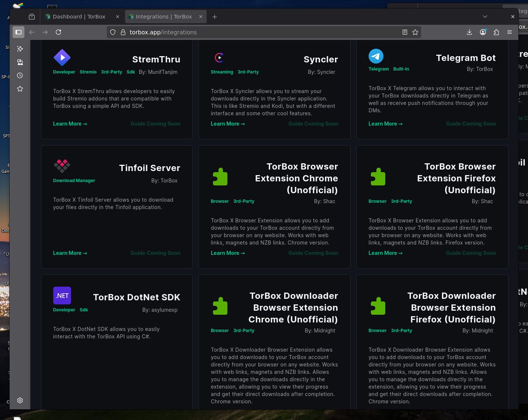Reload the current page
The height and width of the screenshot is (420, 528).
click(58, 32)
